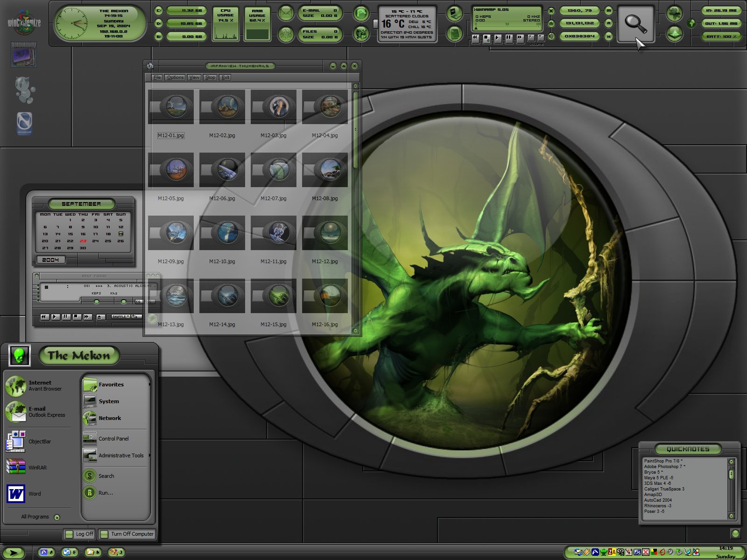Click the SEPTEMBER month header of calendar
Viewport: 747px width, 560px height.
[81, 204]
